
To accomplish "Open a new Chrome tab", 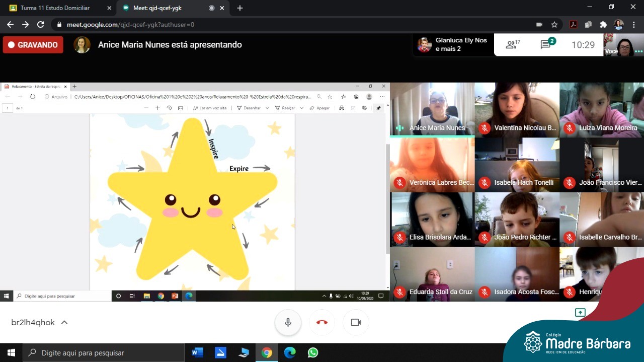I will tap(240, 8).
